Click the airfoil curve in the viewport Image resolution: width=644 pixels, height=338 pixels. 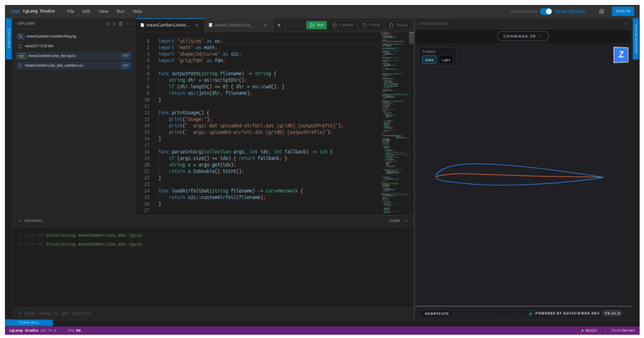click(x=519, y=174)
